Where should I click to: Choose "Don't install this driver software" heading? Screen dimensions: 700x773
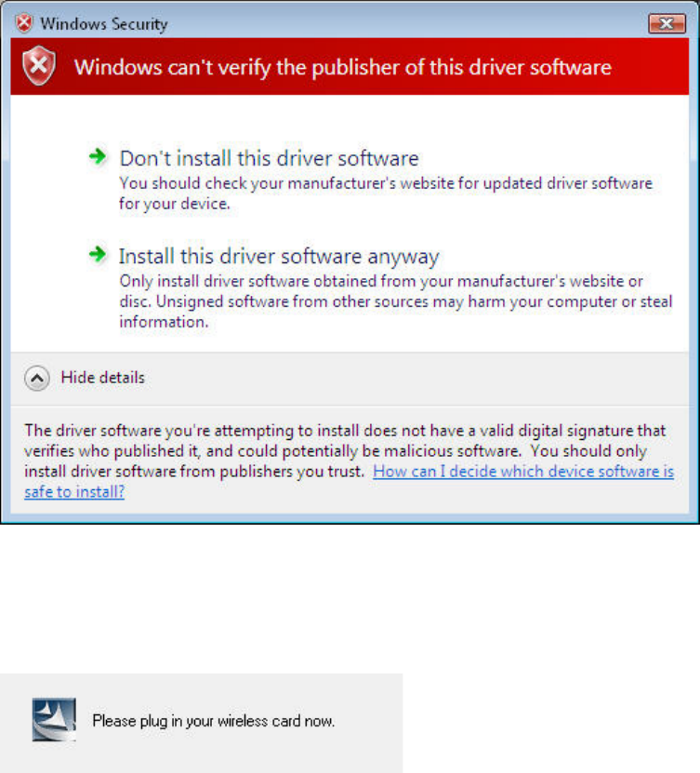point(269,158)
